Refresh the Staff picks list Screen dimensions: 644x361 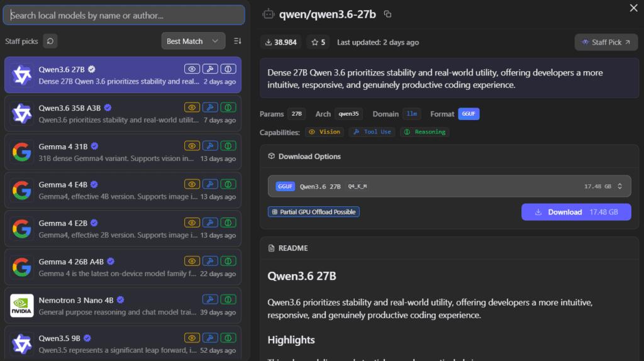[x=50, y=41]
